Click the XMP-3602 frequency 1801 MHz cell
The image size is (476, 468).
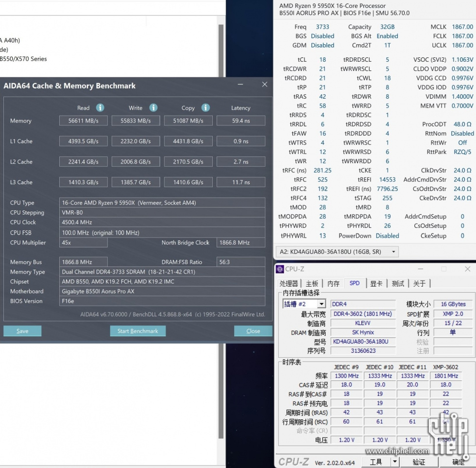pyautogui.click(x=446, y=376)
